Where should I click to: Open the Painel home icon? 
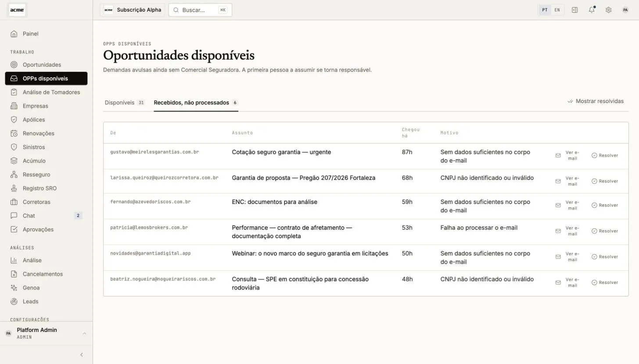click(x=14, y=34)
